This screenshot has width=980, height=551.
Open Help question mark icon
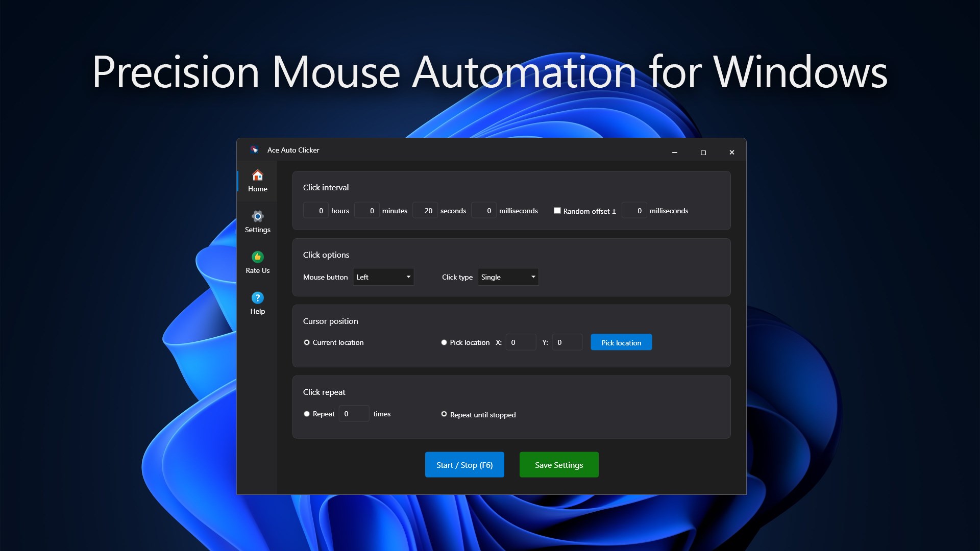(257, 297)
